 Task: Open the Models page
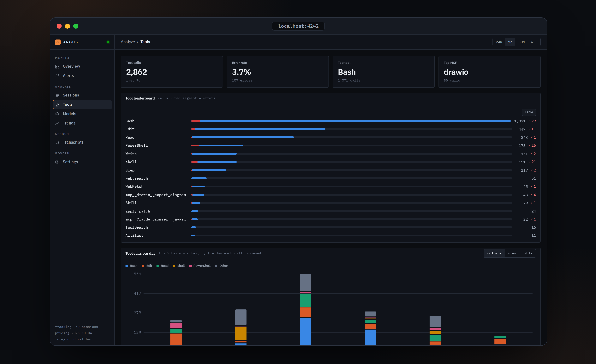tap(82, 114)
